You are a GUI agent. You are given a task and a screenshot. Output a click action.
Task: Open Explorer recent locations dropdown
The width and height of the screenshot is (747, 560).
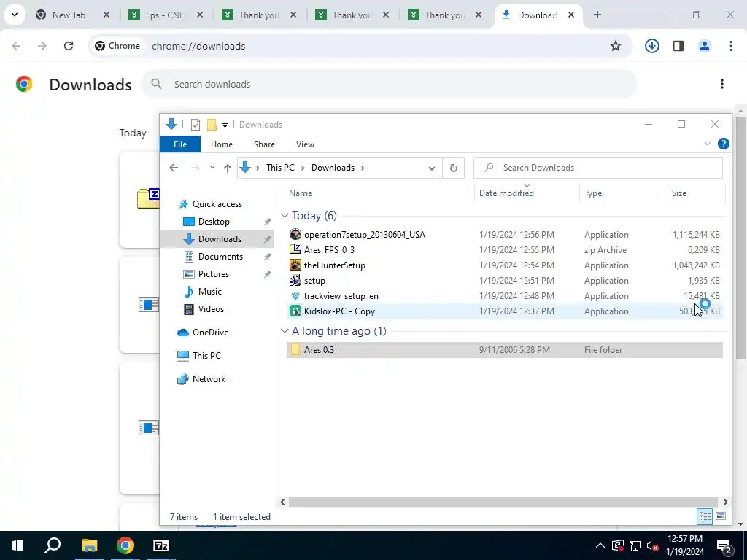[212, 168]
